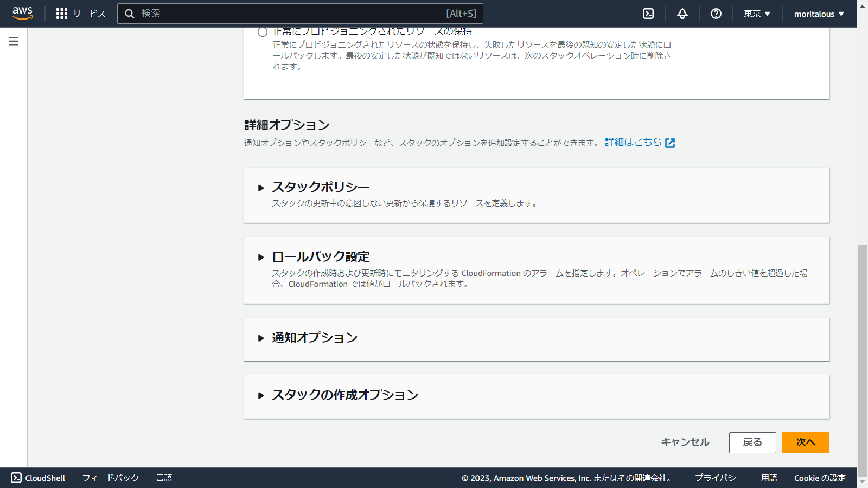Open the プライバシー link
The width and height of the screenshot is (868, 488).
(x=719, y=478)
